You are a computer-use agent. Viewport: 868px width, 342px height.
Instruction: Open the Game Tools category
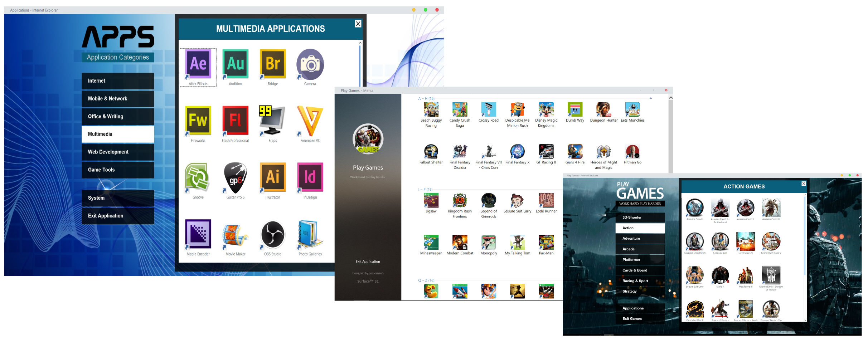click(x=118, y=170)
